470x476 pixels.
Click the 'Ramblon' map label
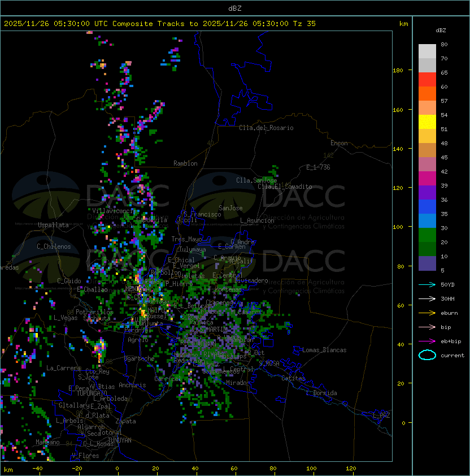185,163
